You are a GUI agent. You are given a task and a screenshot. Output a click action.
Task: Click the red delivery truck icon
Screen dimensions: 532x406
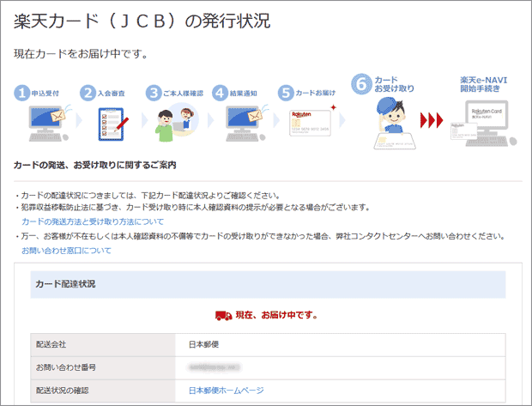click(x=224, y=315)
